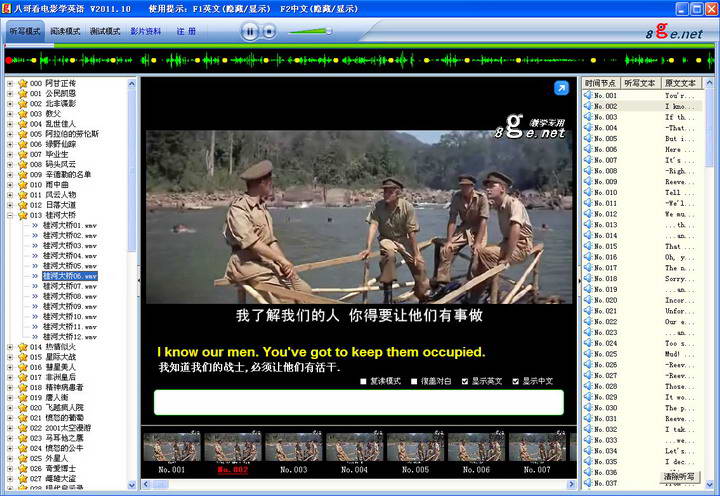Viewport: 720px width, 496px height.
Task: Expand the 027 tree node in the movie list
Action: [10, 479]
